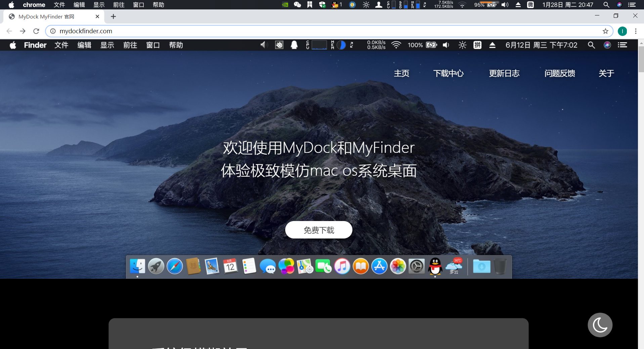This screenshot has height=349, width=644.
Task: Switch to the 下载中心 nav item
Action: click(x=448, y=73)
